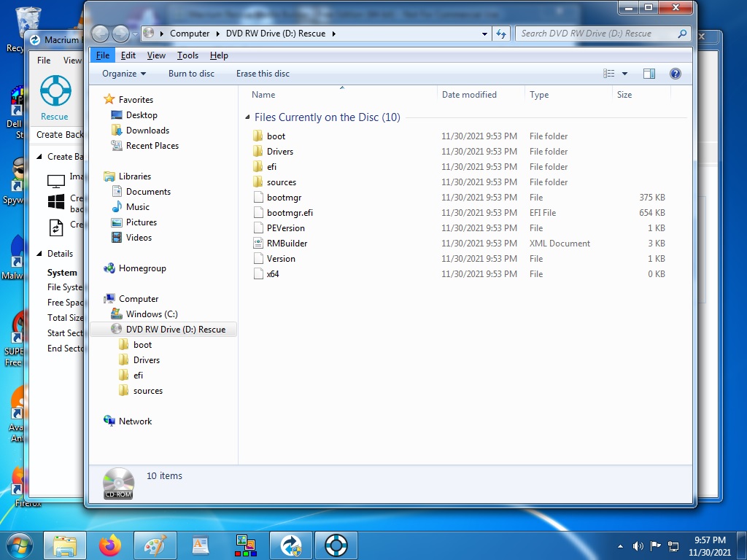This screenshot has width=747, height=560.
Task: Open Libraries in navigation pane
Action: (x=134, y=176)
